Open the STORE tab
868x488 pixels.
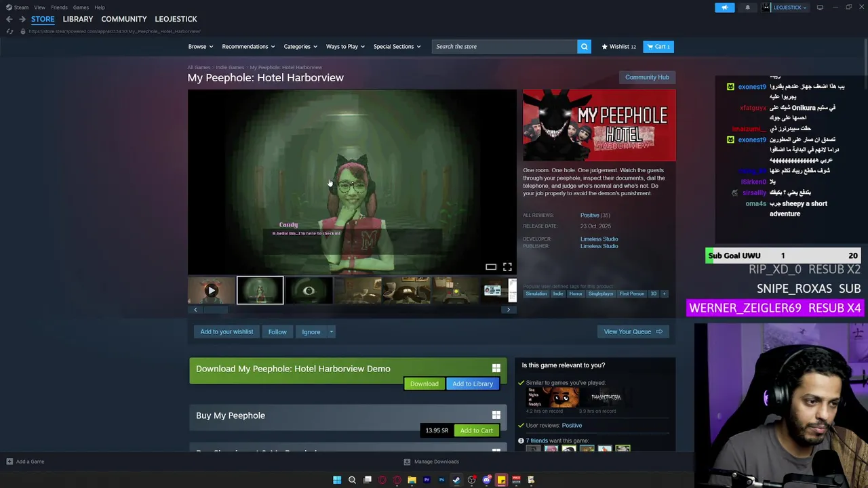click(x=43, y=19)
